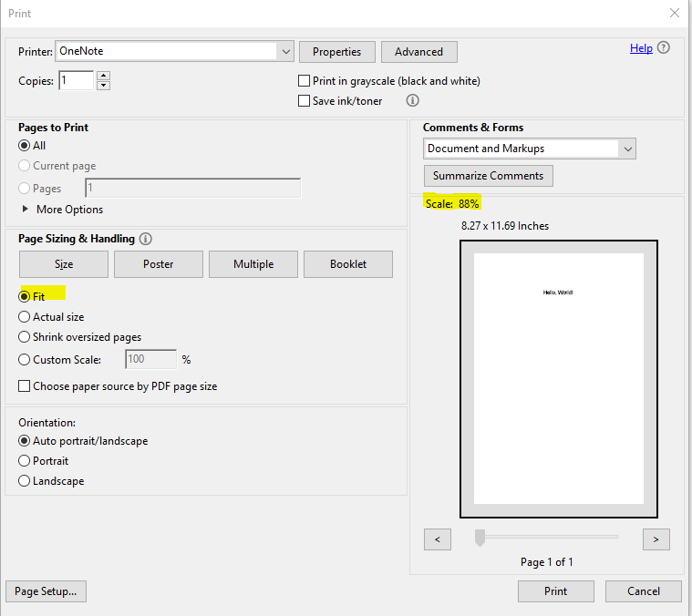The width and height of the screenshot is (692, 616).
Task: Open the Printer dropdown showing OneNote
Action: click(x=175, y=51)
